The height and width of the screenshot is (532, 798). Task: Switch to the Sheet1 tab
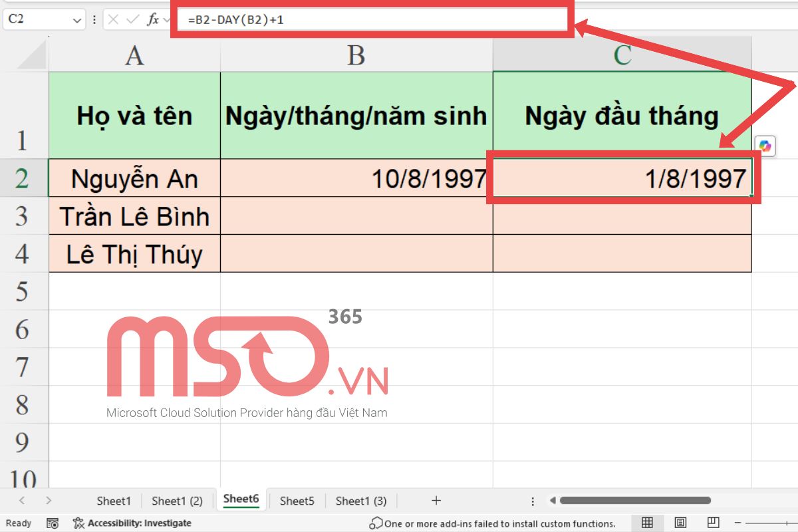[x=114, y=501]
